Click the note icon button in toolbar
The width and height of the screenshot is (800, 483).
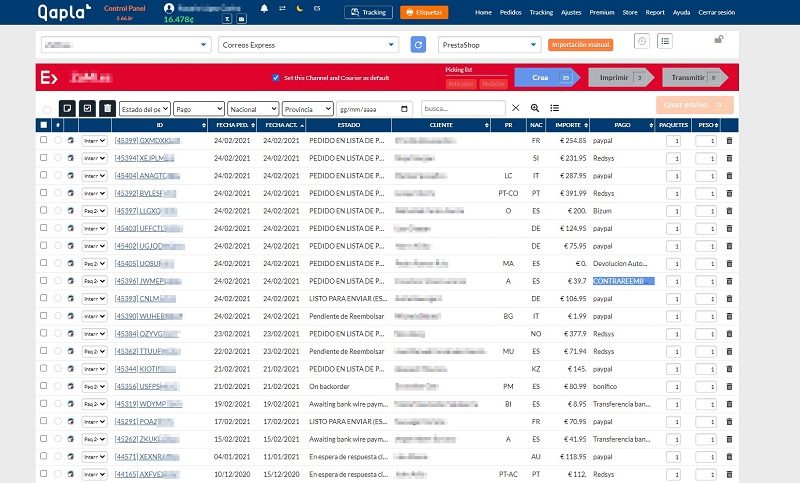[67, 108]
